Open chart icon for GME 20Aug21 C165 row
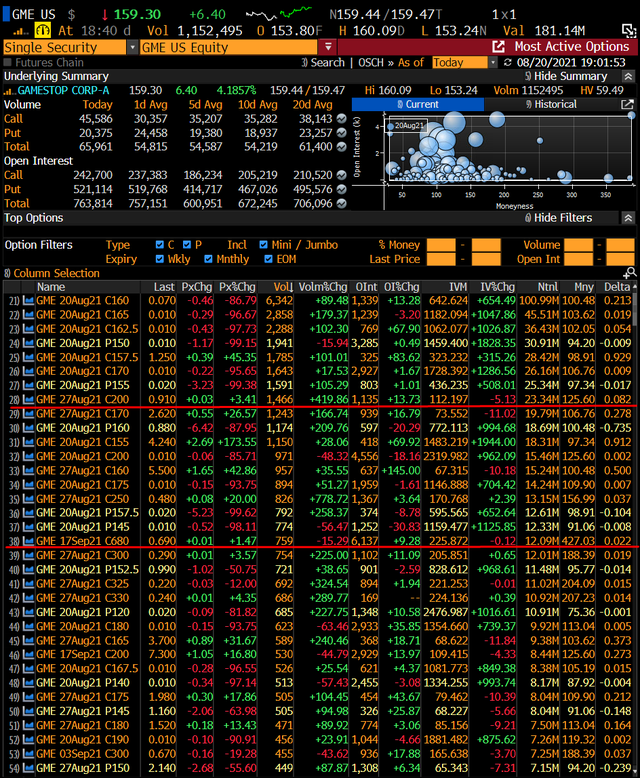 click(28, 315)
